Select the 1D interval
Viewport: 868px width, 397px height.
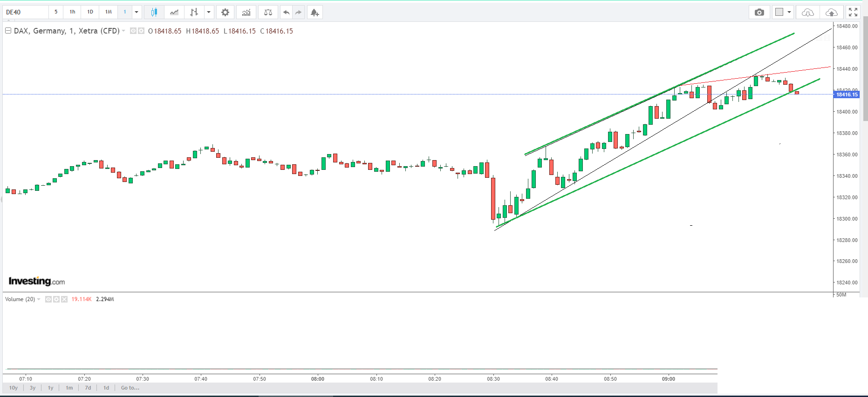coord(90,12)
